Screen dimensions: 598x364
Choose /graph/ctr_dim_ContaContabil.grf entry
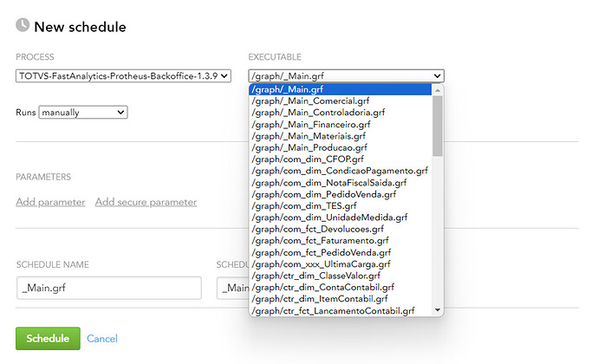pyautogui.click(x=323, y=287)
